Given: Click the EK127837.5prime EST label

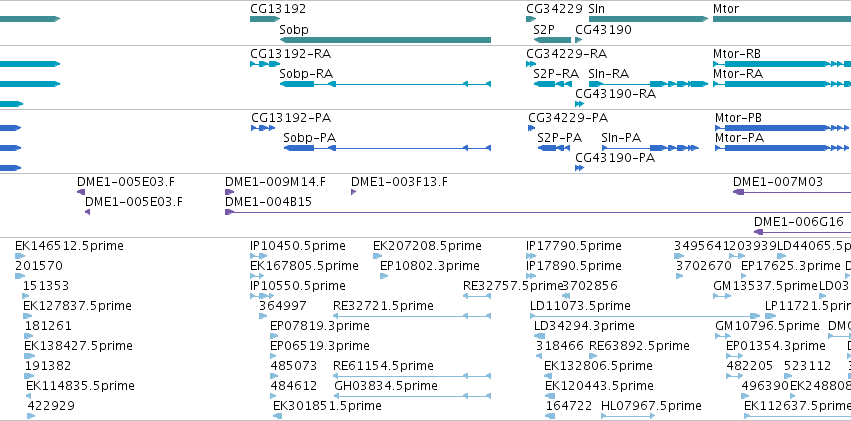Looking at the screenshot, I should (77, 306).
